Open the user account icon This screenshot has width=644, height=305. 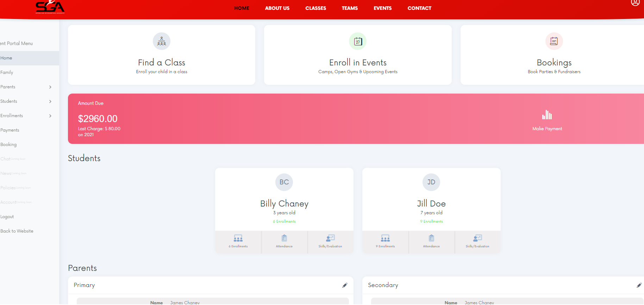tap(635, 2)
